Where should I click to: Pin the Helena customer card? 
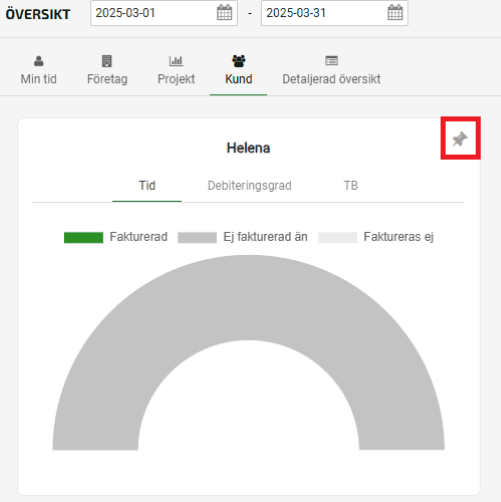click(460, 139)
